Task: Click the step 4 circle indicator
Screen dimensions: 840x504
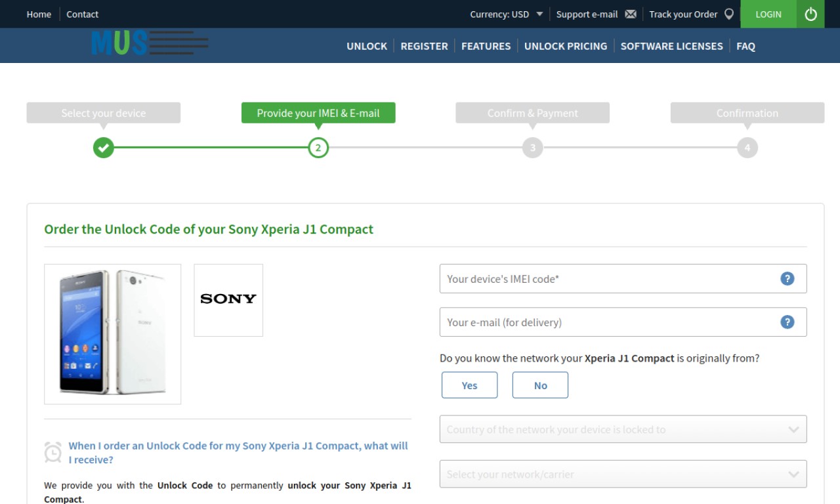Action: coord(747,148)
